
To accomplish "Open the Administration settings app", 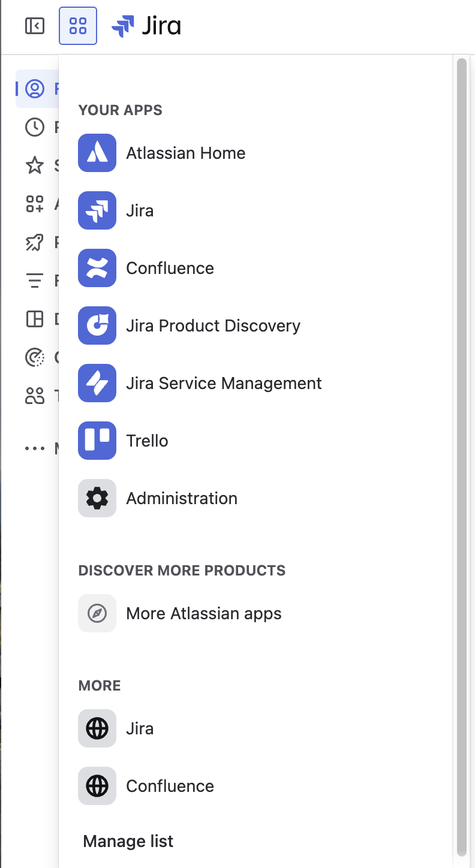I will [181, 498].
